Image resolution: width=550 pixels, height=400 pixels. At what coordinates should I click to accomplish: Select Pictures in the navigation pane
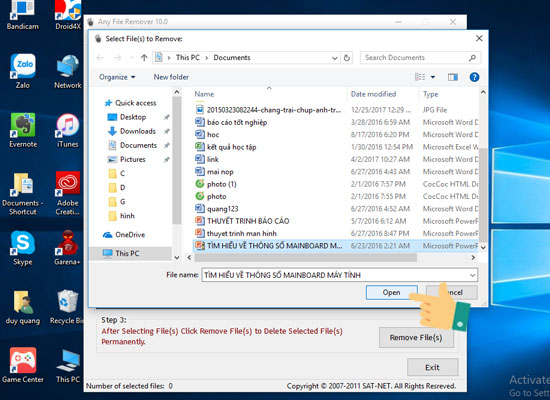(x=133, y=159)
